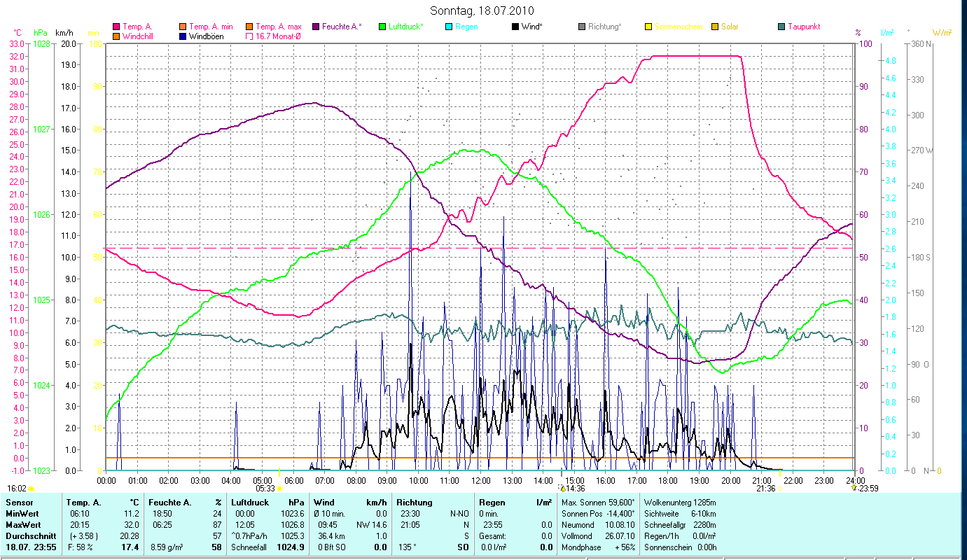The height and width of the screenshot is (560, 967).
Task: Click the yellow Sonnenschein legend square
Action: point(648,27)
